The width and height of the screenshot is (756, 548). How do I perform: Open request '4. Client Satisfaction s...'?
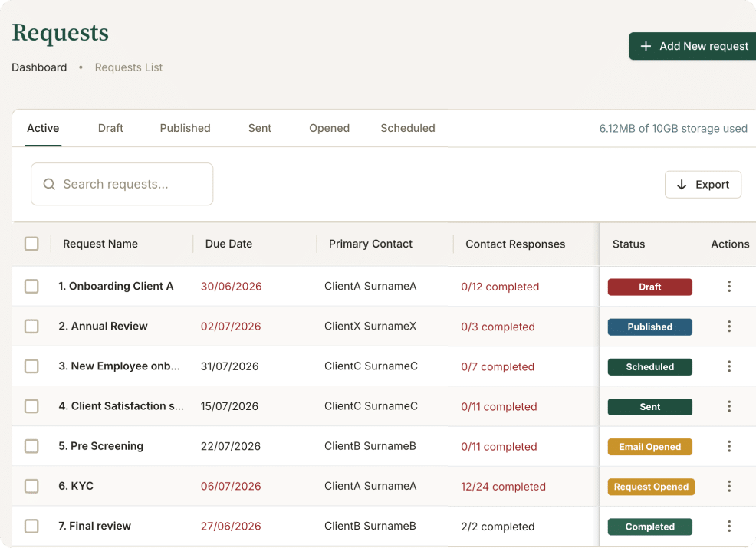coord(121,406)
